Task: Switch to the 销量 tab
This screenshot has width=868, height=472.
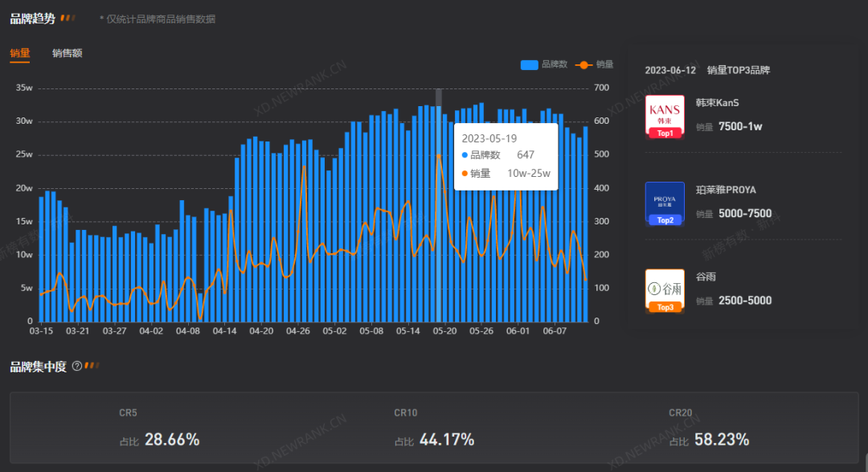Action: (x=20, y=53)
